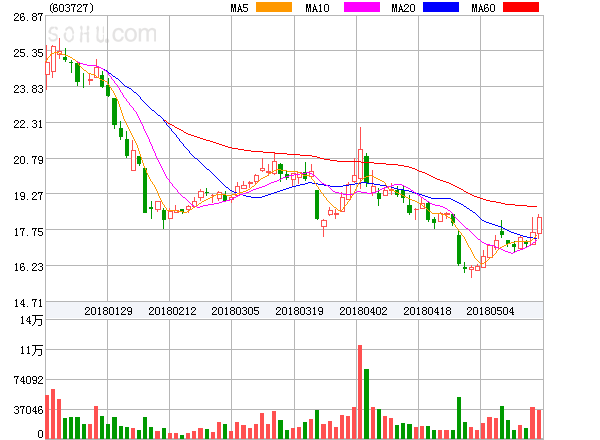Click the 20180305 date label
This screenshot has width=600, height=440.
(x=235, y=311)
